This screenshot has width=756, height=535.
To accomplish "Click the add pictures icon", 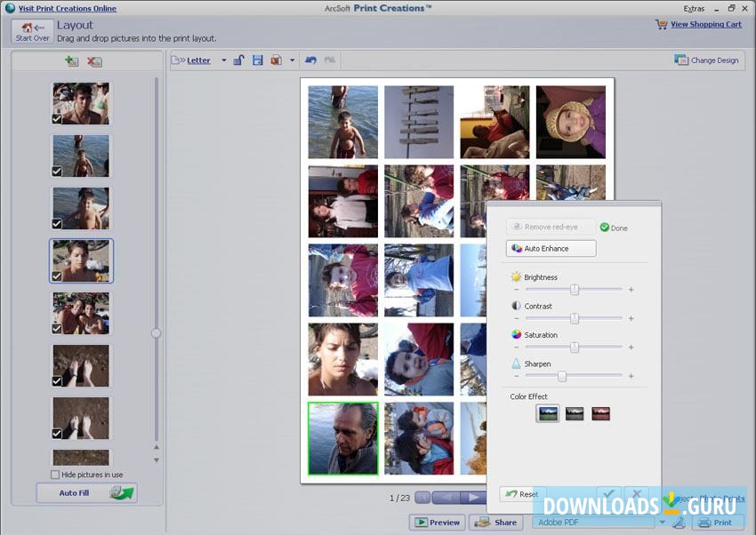I will [71, 61].
